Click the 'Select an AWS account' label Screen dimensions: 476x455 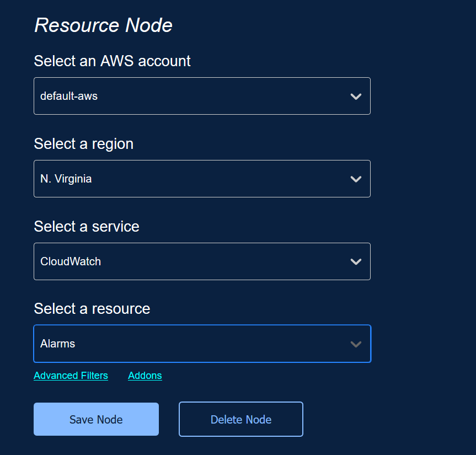[x=112, y=61]
